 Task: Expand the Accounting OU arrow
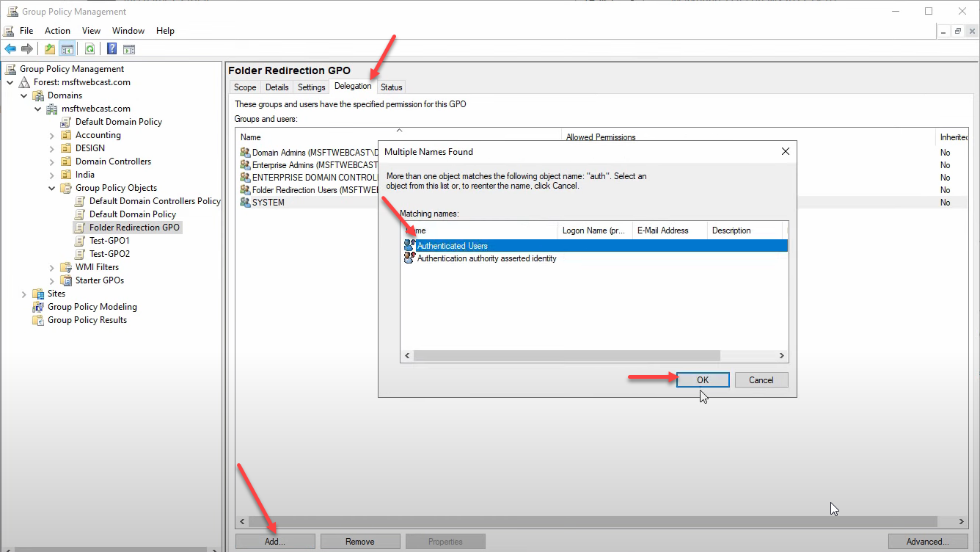[52, 135]
